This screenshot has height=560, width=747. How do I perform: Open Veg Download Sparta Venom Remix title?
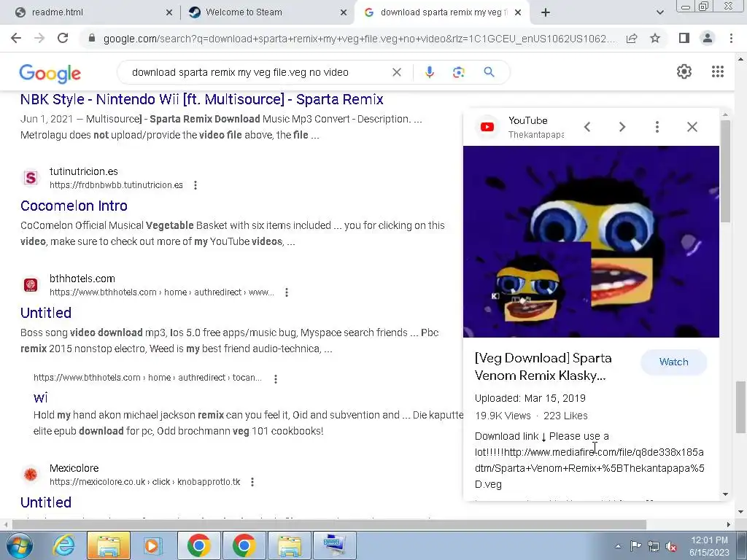pyautogui.click(x=543, y=367)
